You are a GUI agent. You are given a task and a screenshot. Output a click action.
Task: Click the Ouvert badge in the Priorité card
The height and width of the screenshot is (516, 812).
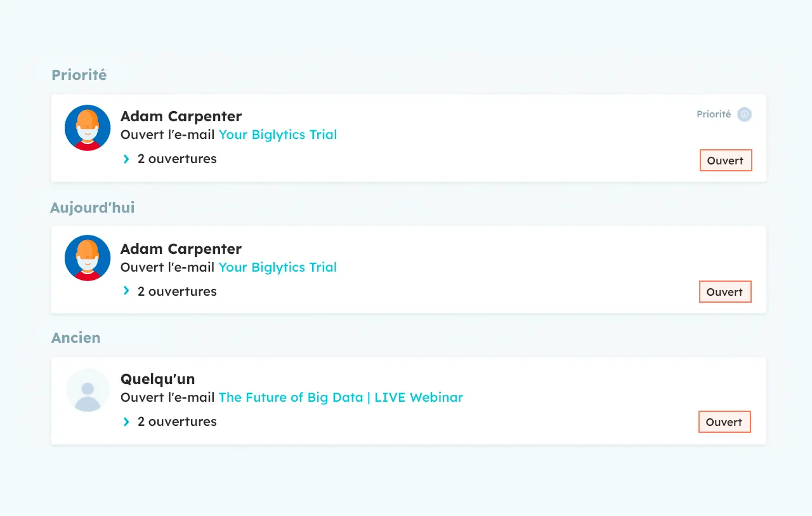tap(725, 161)
